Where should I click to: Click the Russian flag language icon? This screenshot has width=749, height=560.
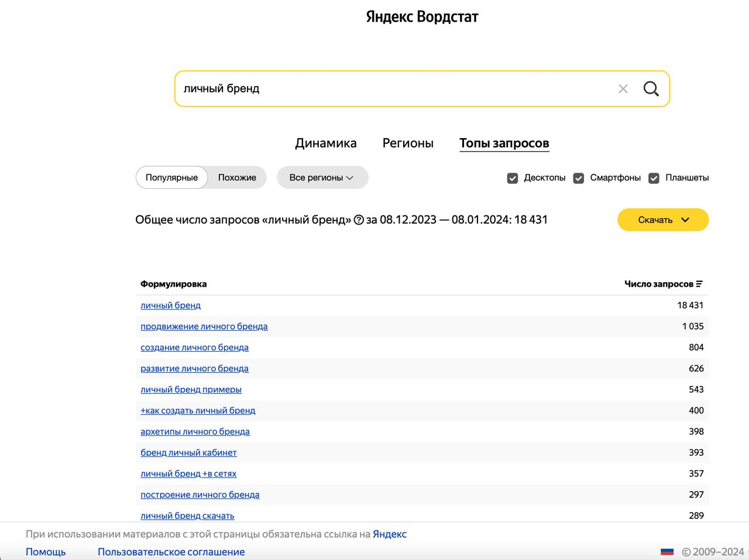(x=667, y=552)
